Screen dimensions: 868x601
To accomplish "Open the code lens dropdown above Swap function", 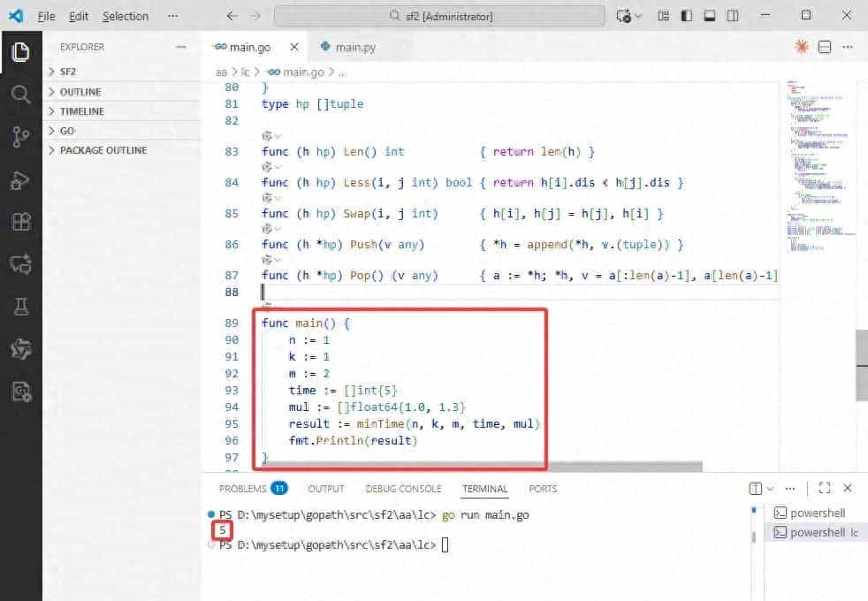I will point(271,198).
